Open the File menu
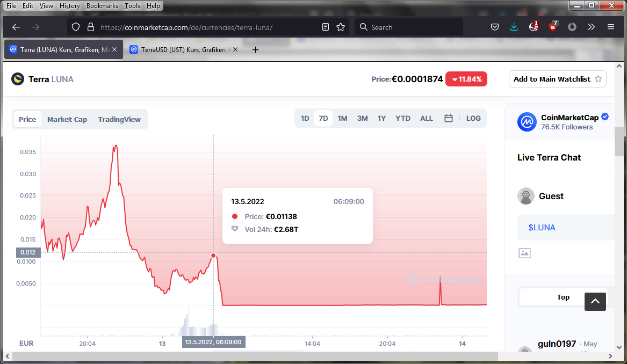 [x=11, y=5]
